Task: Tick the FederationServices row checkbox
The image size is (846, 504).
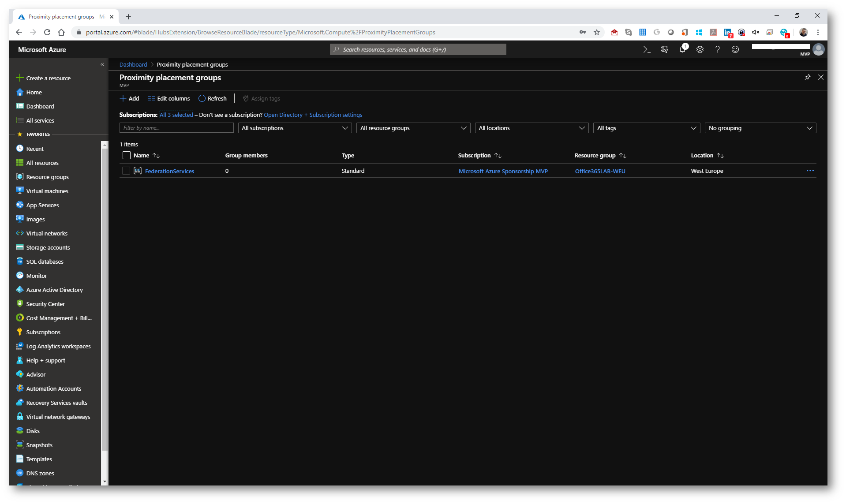Action: [x=126, y=171]
